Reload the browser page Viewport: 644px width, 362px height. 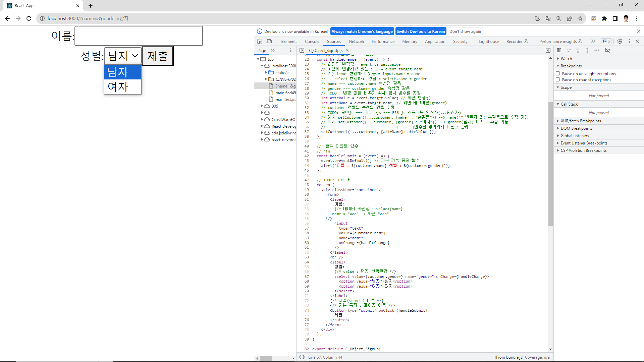[x=29, y=18]
